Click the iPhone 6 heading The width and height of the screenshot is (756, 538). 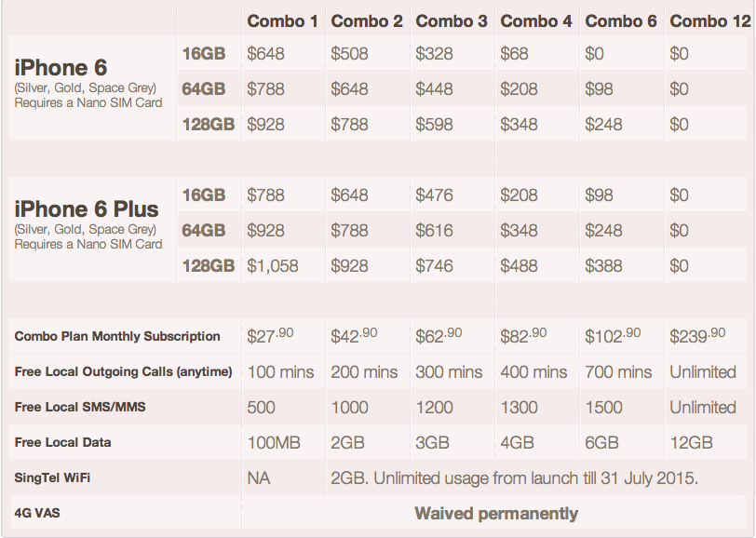click(61, 68)
